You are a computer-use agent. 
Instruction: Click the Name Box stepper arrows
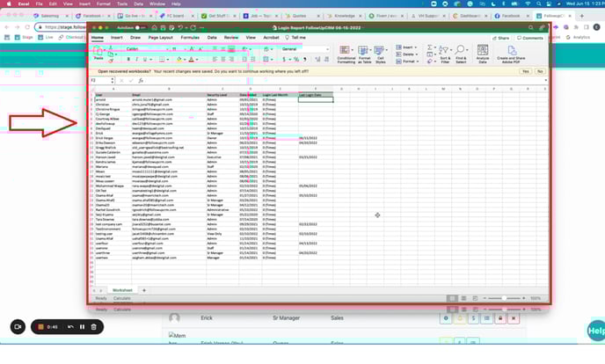[x=113, y=81]
